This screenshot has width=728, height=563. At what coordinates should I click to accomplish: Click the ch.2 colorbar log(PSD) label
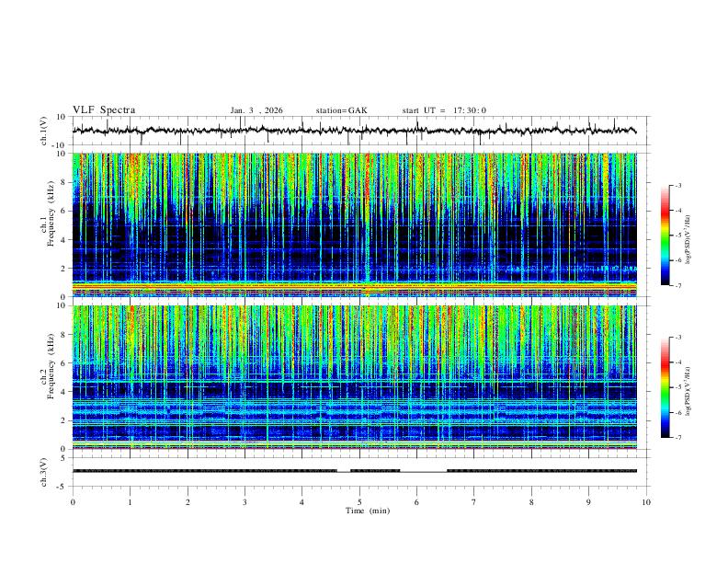point(688,391)
